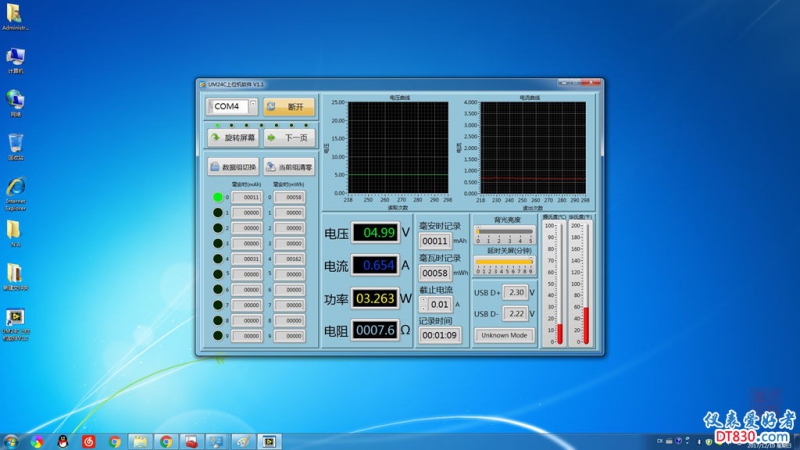Click the 当前组清零 clear group button
The width and height of the screenshot is (800, 450).
[x=289, y=167]
